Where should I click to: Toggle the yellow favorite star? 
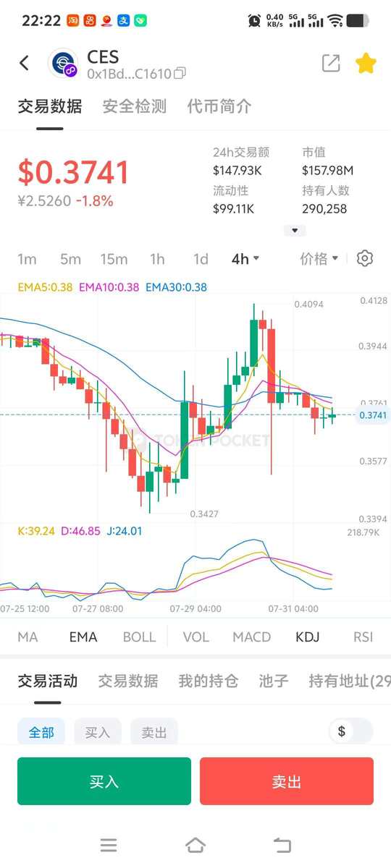366,63
